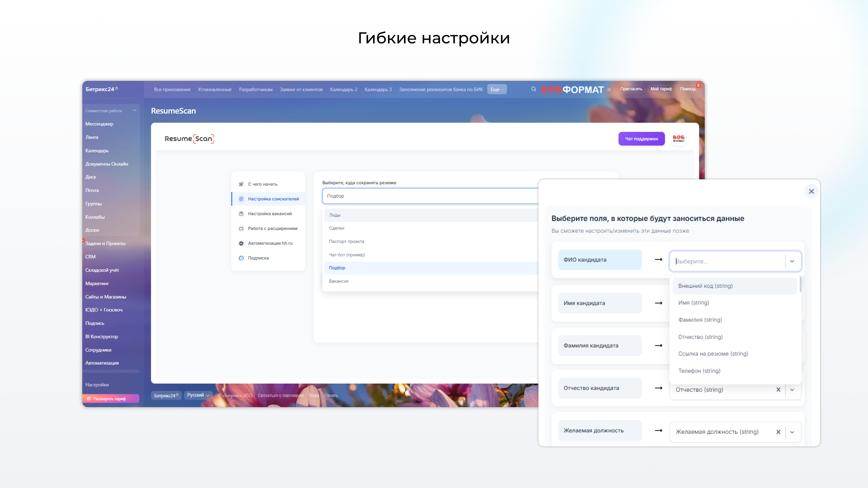The image size is (868, 488).
Task: Expand the ФИО кандидата dropdown arrow
Action: pyautogui.click(x=792, y=261)
